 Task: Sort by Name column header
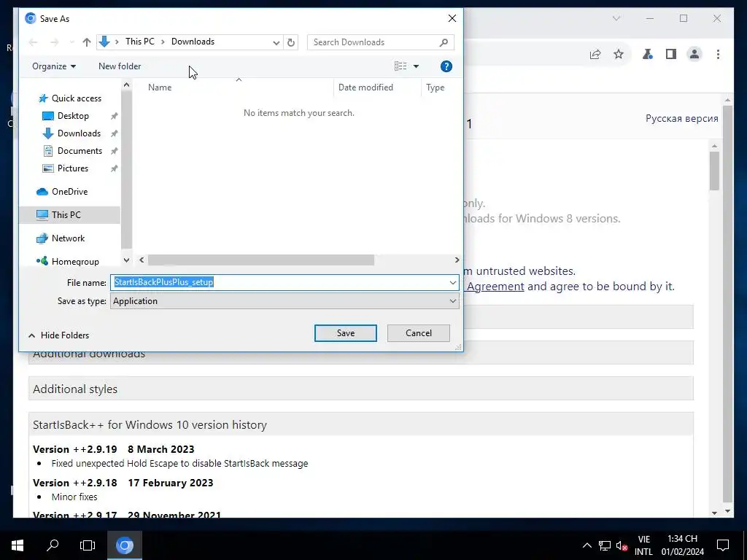click(x=160, y=87)
